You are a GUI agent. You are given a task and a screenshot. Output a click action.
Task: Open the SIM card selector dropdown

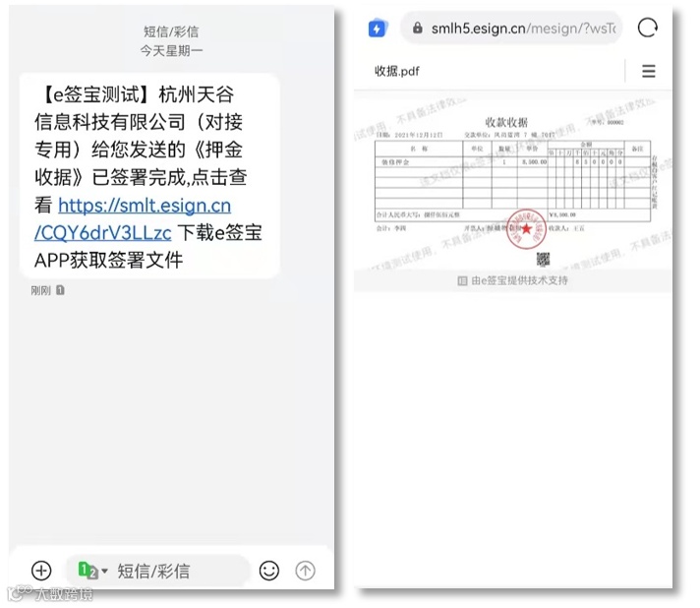(x=92, y=571)
